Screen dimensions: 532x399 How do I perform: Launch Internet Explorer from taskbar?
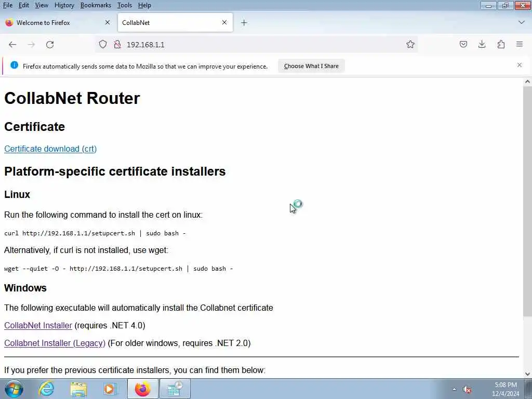point(46,389)
